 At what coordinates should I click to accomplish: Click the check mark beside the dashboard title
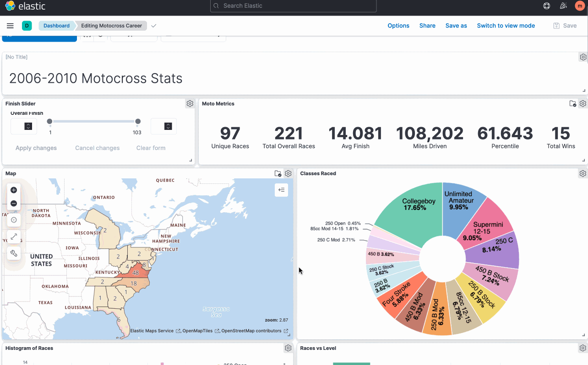[154, 26]
